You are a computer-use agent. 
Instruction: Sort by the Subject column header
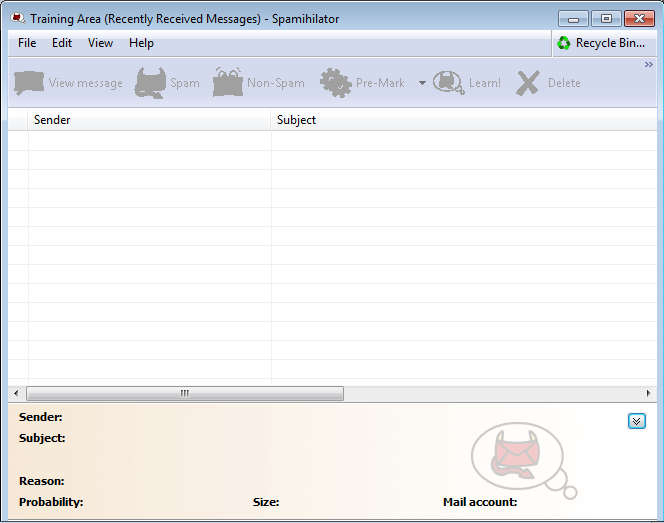pos(464,120)
